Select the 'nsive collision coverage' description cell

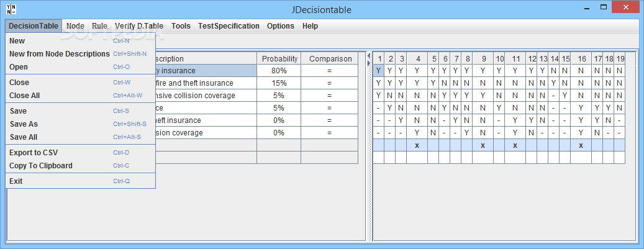point(206,96)
